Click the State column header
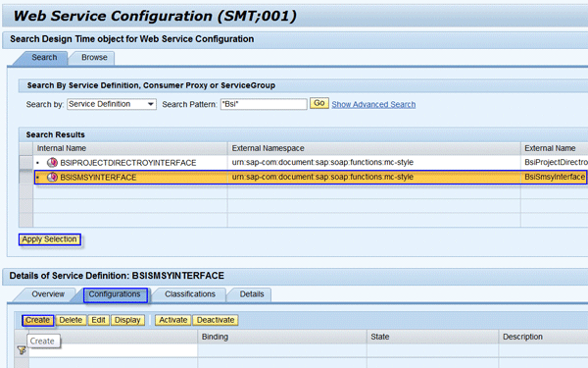This screenshot has height=368, width=588. (433, 337)
